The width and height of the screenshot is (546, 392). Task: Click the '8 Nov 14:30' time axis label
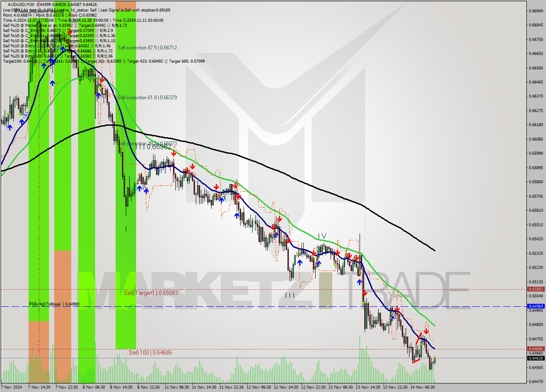[x=121, y=387]
